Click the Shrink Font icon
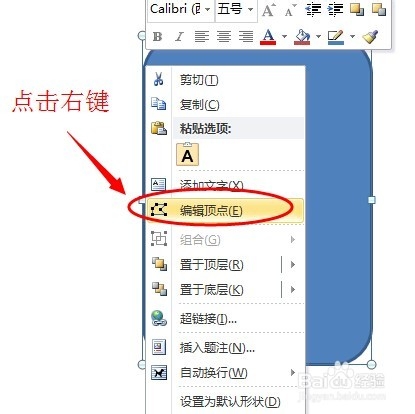Screen dimensions: 415x414 tap(290, 10)
